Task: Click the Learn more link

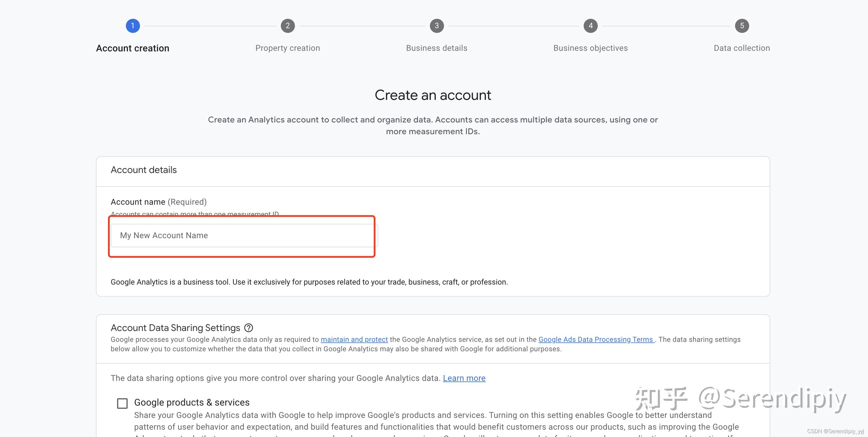Action: coord(464,378)
